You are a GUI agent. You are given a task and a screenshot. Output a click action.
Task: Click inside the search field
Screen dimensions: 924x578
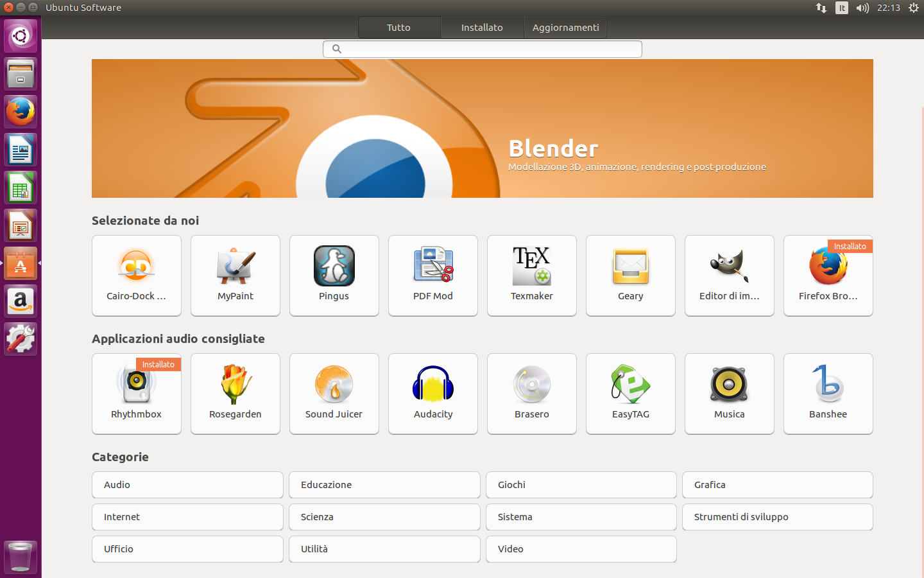pyautogui.click(x=482, y=49)
